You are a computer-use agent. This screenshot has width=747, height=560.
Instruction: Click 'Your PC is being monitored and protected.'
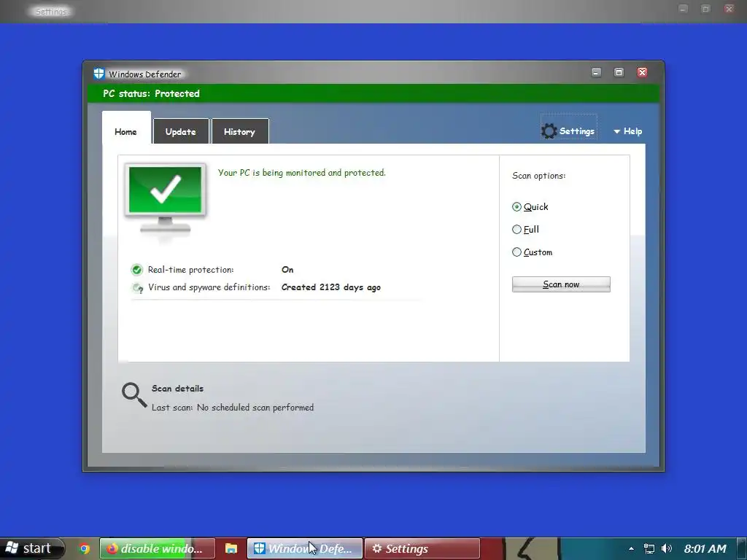(x=302, y=172)
